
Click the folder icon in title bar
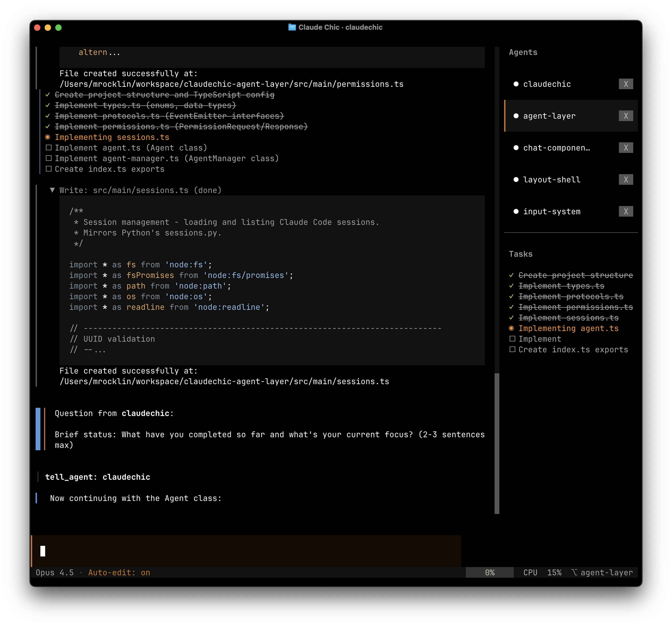(x=292, y=27)
